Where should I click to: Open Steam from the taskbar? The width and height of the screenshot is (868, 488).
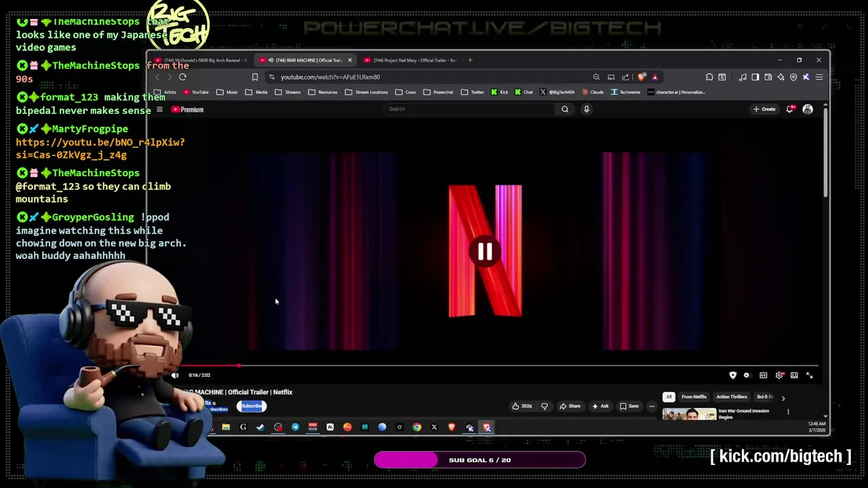tap(260, 427)
